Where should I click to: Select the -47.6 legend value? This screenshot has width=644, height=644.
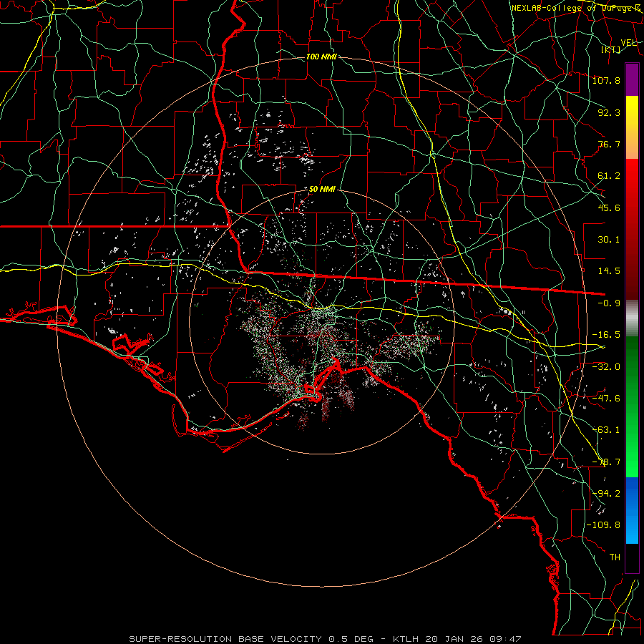pos(606,399)
